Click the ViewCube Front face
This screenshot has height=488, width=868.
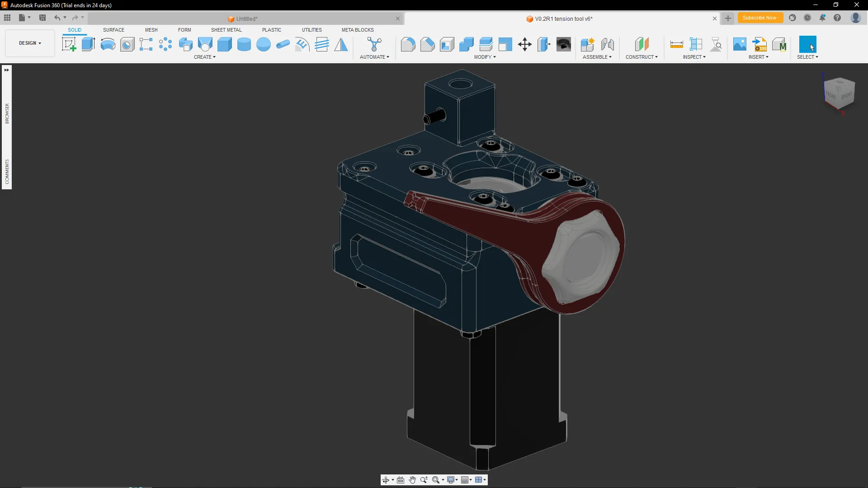click(x=831, y=95)
